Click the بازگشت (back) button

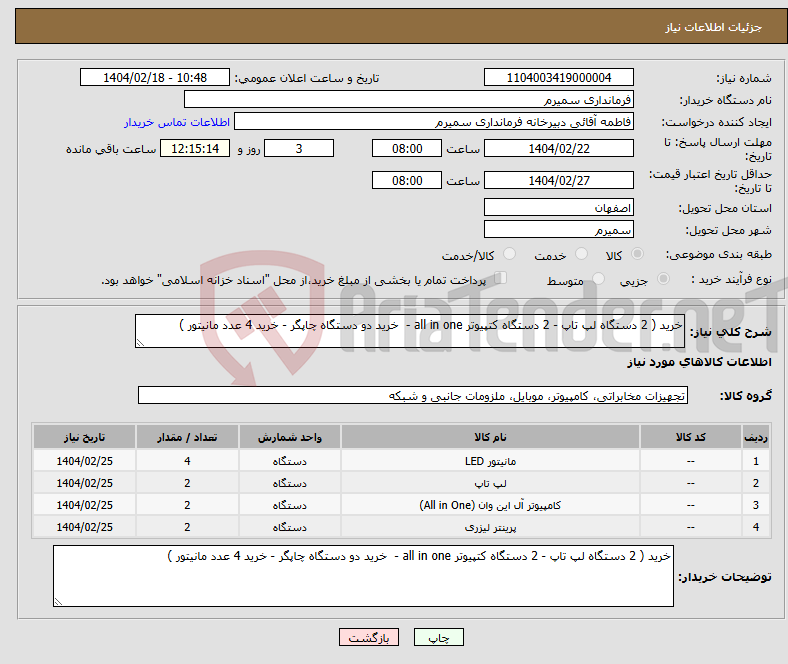pyautogui.click(x=369, y=637)
